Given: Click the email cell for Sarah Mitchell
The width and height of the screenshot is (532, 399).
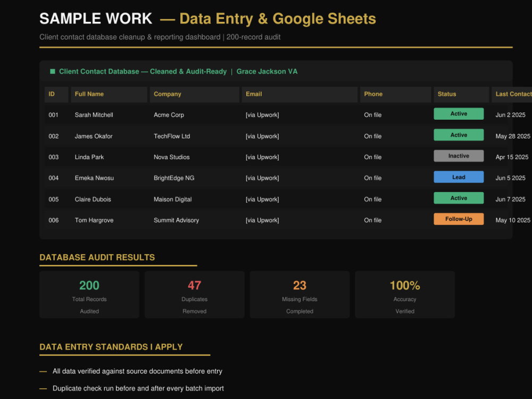Looking at the screenshot, I should coord(262,115).
